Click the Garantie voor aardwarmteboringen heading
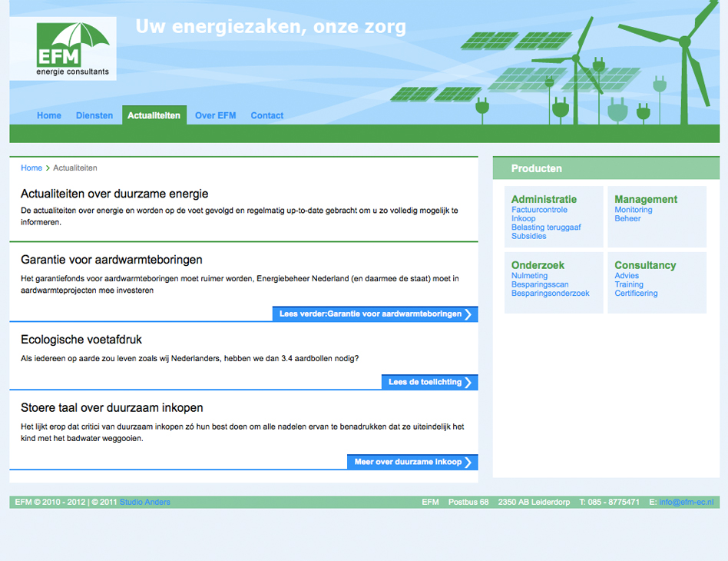This screenshot has height=561, width=728. tap(111, 259)
